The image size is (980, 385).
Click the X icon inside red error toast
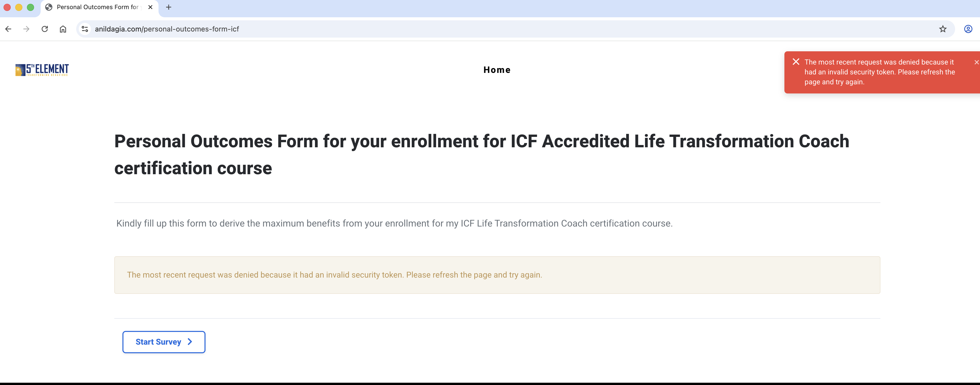(796, 62)
